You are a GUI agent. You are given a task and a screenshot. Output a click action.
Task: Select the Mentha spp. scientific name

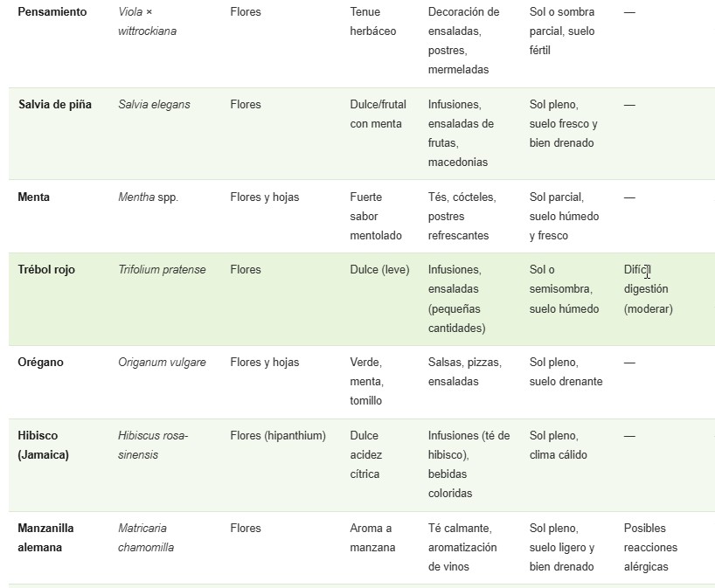point(148,197)
